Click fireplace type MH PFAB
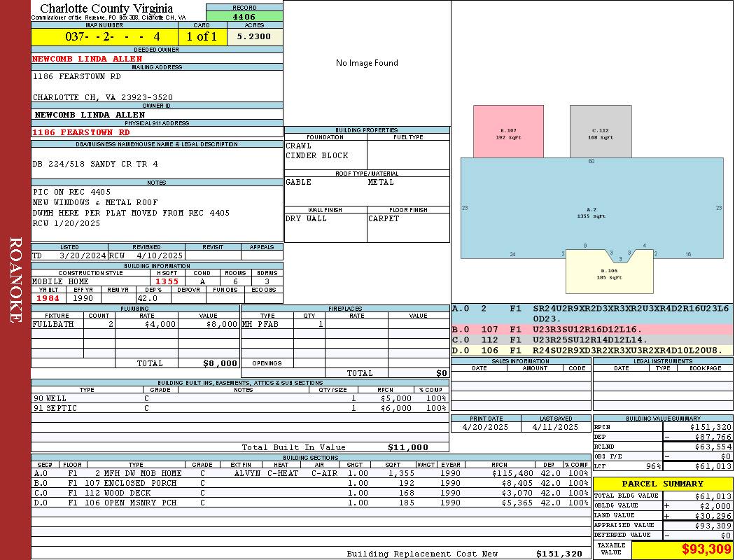 [260, 324]
